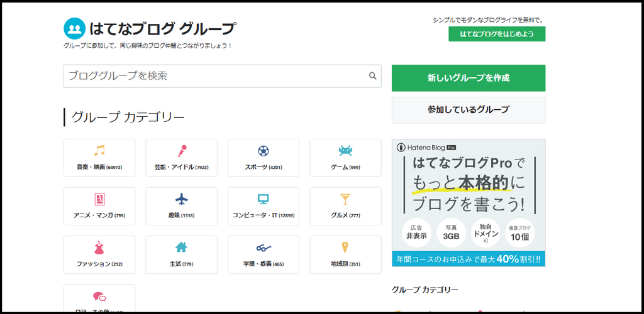Screen dimensions: 644x314
Task: Open the スポーツ (4201) category label
Action: [264, 167]
